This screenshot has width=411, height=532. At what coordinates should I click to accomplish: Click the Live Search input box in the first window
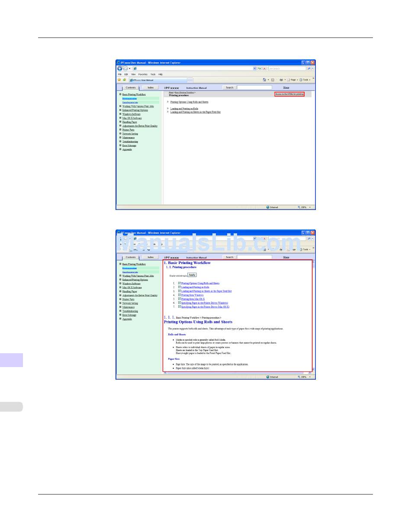(287, 68)
